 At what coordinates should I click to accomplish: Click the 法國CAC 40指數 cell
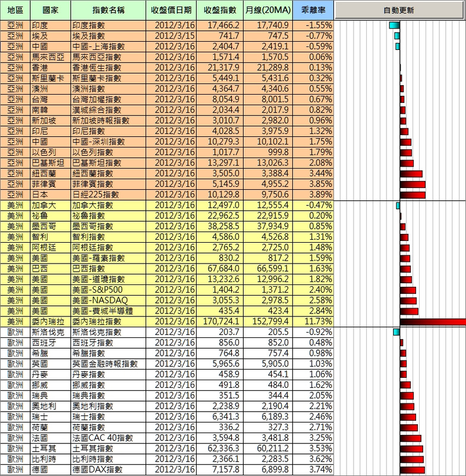108,438
